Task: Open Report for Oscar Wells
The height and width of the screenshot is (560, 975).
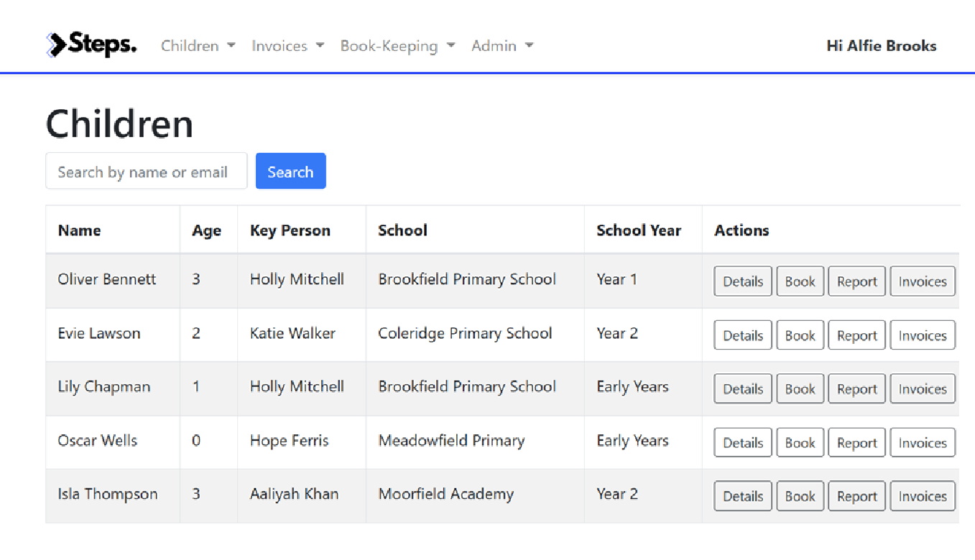Action: coord(856,443)
